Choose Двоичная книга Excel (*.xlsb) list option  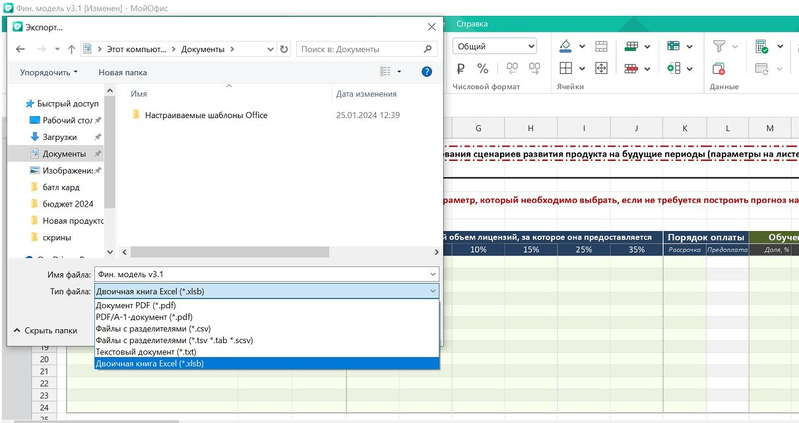[267, 363]
